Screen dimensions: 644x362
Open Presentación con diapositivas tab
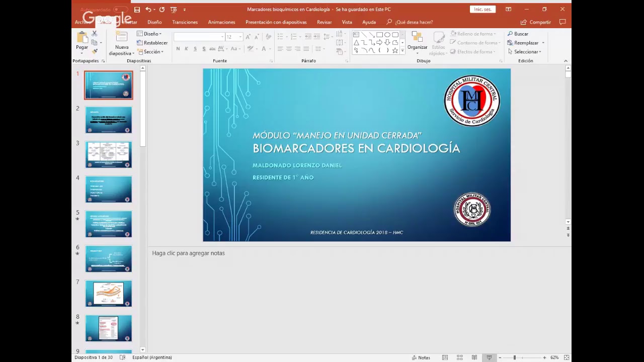276,22
